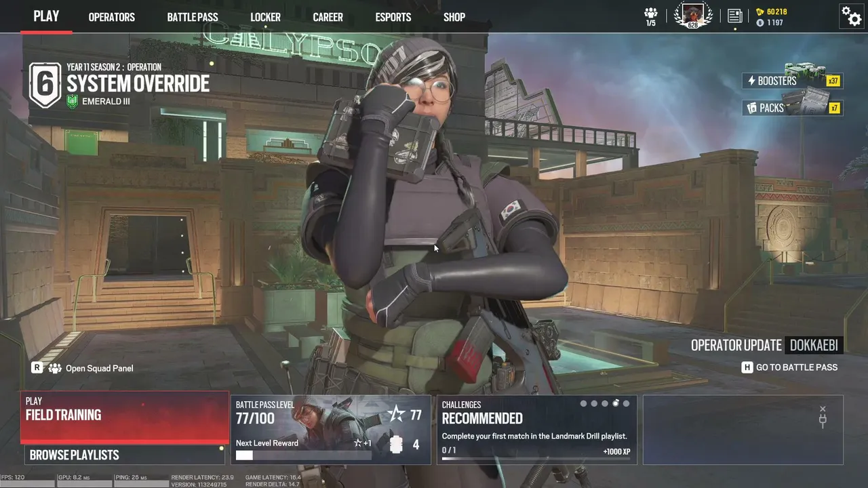The image size is (868, 488).
Task: Click the Packs cards icon
Action: point(752,108)
